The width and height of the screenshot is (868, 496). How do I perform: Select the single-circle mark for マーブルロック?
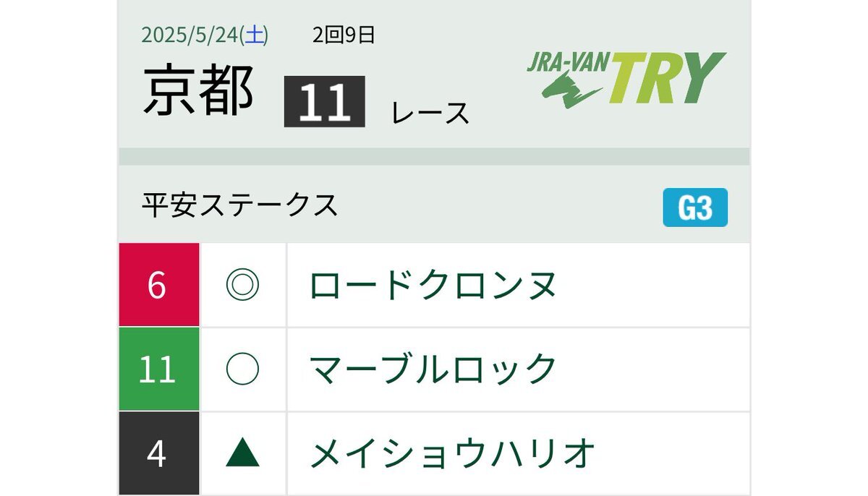click(x=242, y=369)
